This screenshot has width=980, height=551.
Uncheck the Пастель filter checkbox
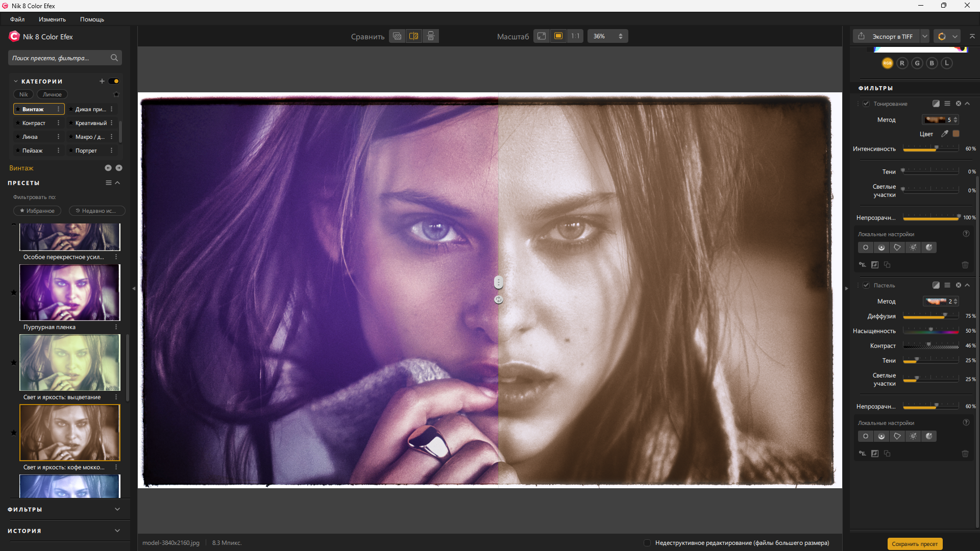[x=866, y=285]
